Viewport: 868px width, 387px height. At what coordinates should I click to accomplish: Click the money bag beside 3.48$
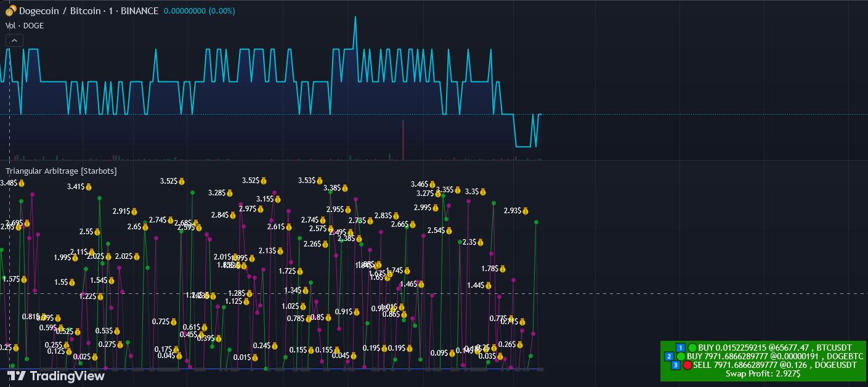click(x=21, y=183)
